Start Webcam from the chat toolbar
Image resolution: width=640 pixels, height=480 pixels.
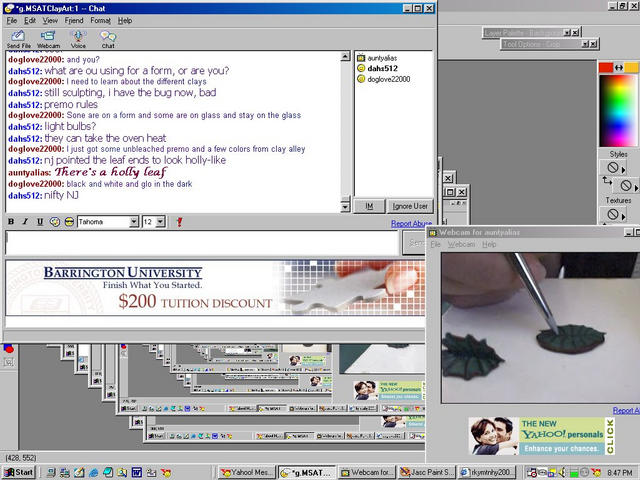[x=49, y=40]
